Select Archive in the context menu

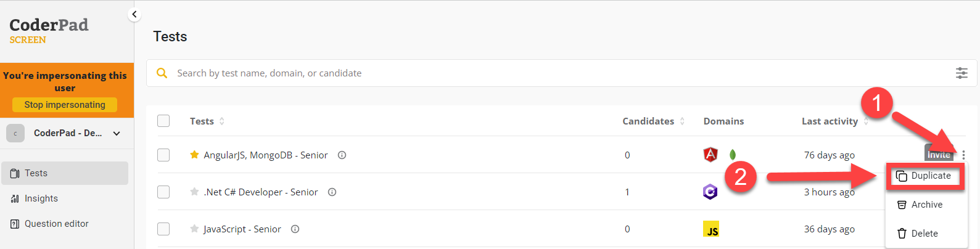pyautogui.click(x=926, y=205)
